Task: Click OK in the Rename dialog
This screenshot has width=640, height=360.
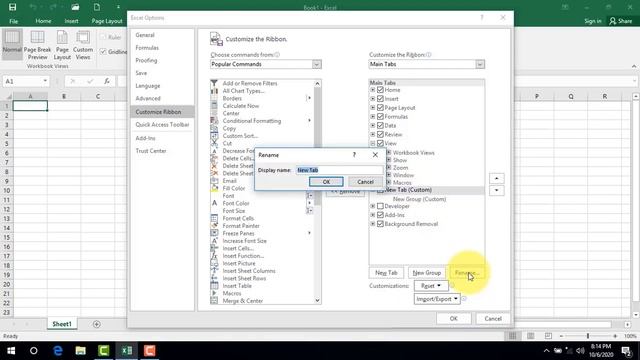Action: click(x=326, y=182)
